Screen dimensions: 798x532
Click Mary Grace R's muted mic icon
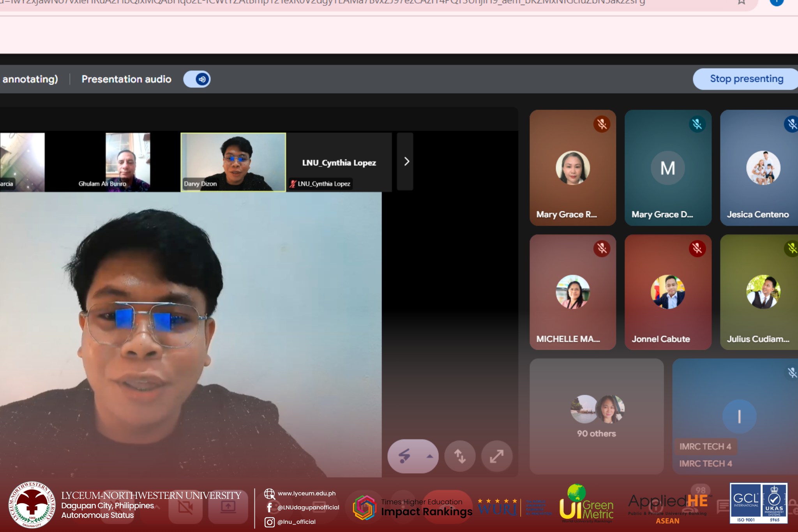(x=602, y=124)
